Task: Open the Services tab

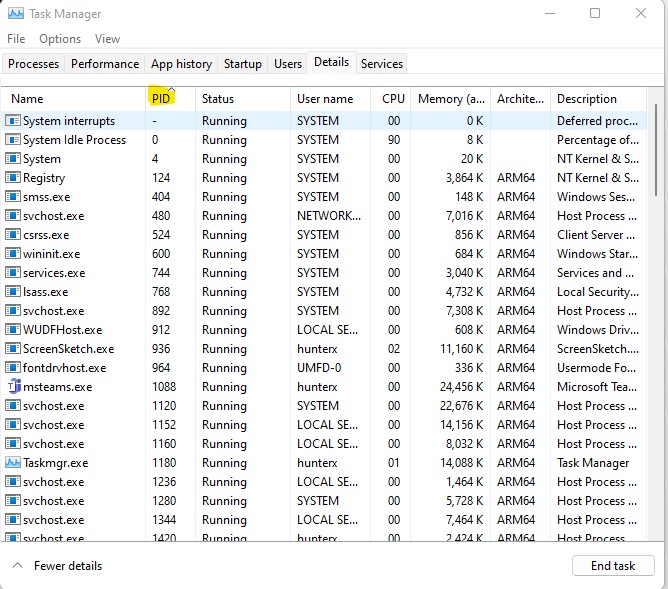Action: click(381, 64)
